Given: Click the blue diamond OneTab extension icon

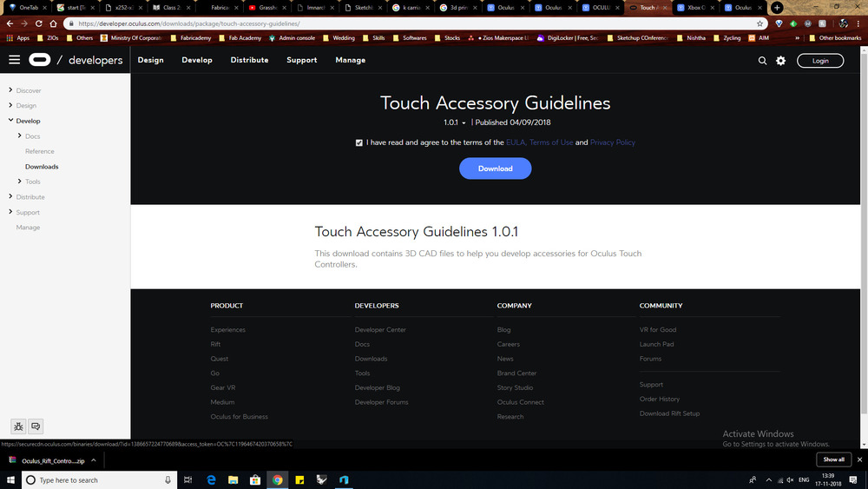Looking at the screenshot, I should click(779, 23).
